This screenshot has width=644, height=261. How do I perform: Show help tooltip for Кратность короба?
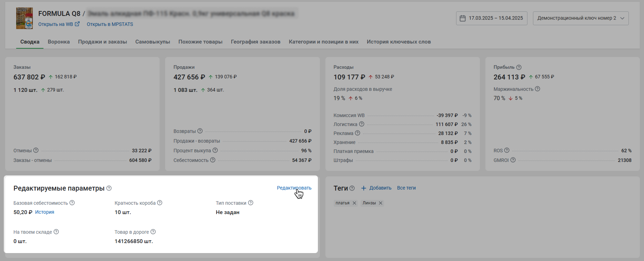click(160, 203)
